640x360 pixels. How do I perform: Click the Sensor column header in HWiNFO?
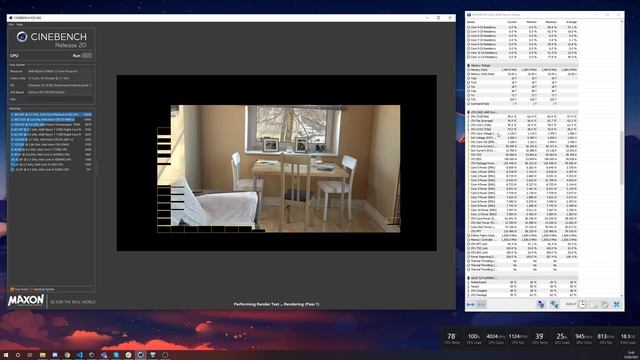coord(471,22)
